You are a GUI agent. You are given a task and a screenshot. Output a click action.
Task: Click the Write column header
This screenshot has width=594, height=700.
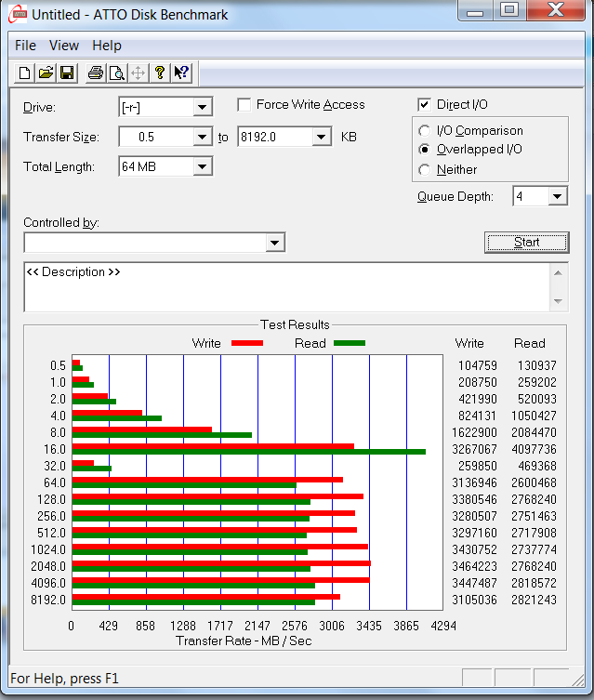pyautogui.click(x=469, y=343)
